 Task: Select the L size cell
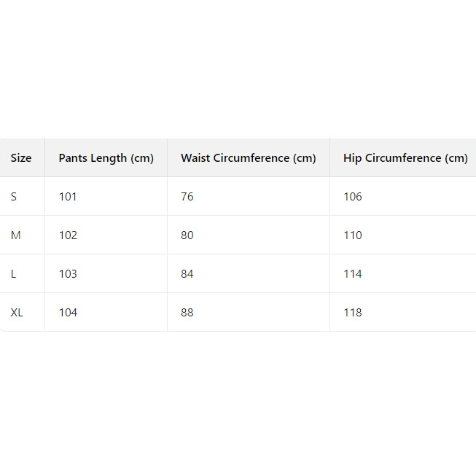[14, 274]
